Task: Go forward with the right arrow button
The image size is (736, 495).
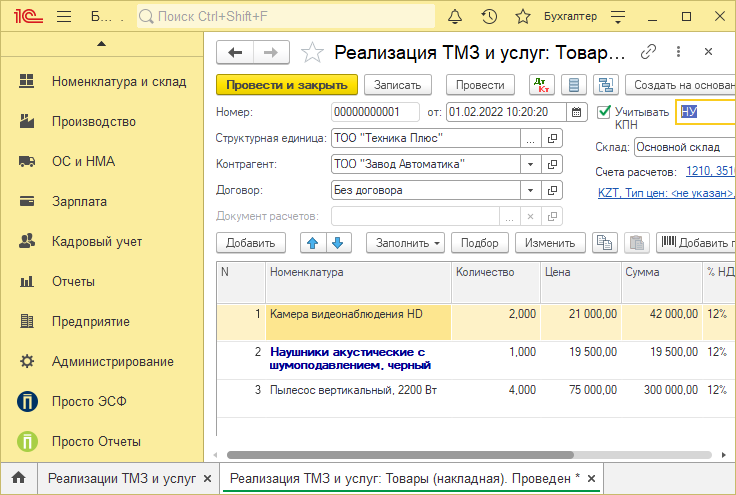Action: (271, 52)
